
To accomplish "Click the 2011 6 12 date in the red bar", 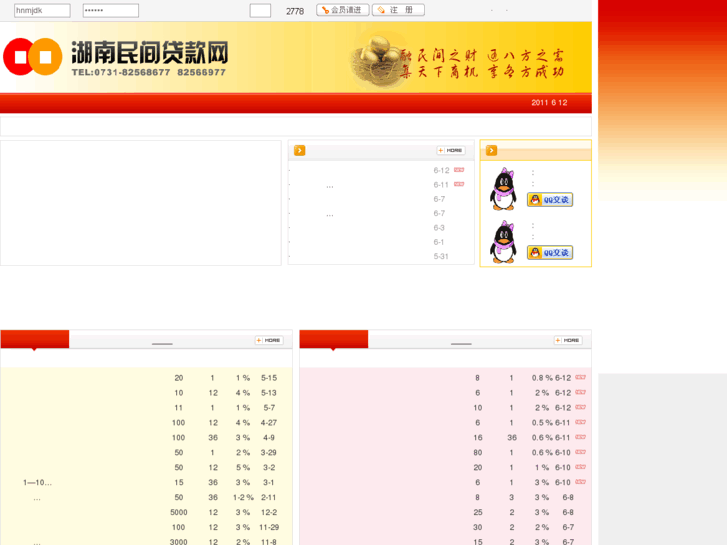I will 549,103.
